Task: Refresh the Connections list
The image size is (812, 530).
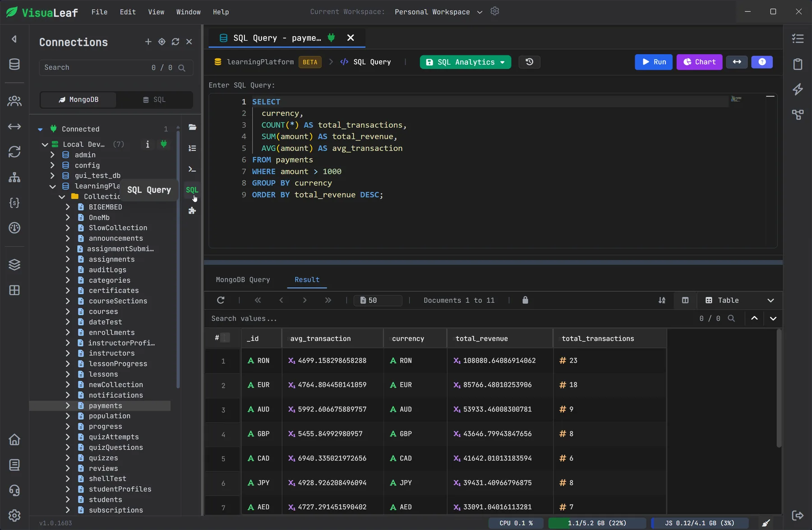Action: (x=175, y=42)
